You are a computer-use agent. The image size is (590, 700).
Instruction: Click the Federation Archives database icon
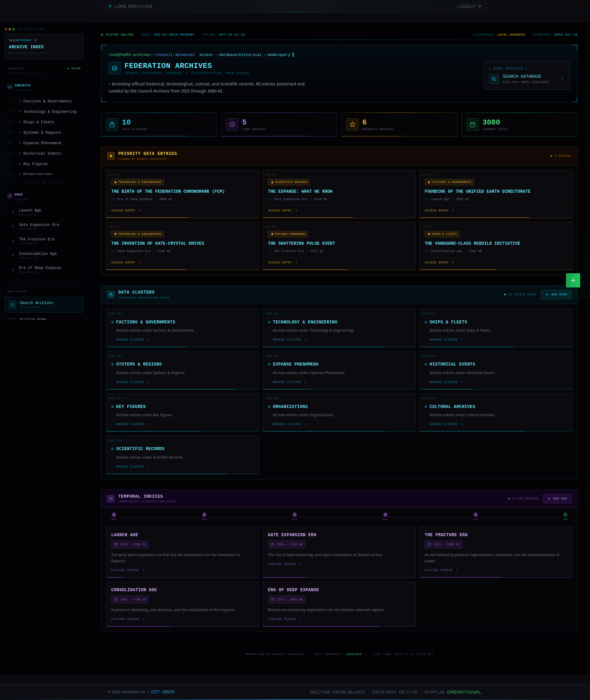pos(114,68)
